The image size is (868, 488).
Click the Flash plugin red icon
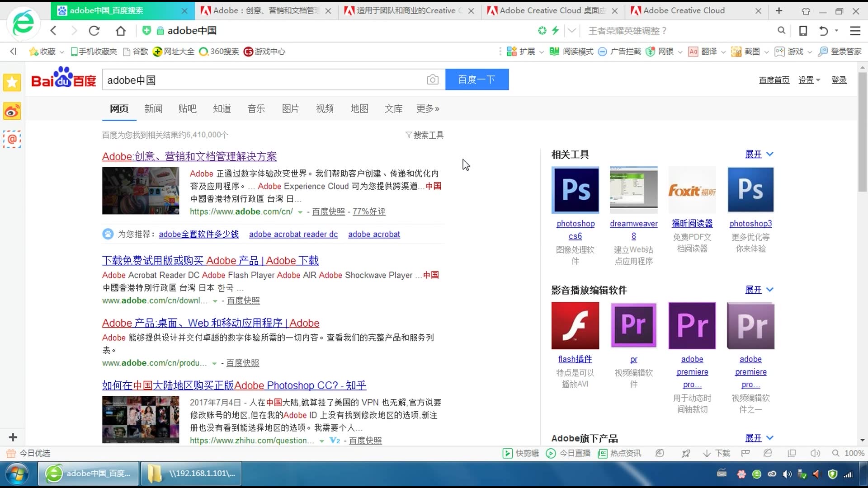pyautogui.click(x=575, y=325)
